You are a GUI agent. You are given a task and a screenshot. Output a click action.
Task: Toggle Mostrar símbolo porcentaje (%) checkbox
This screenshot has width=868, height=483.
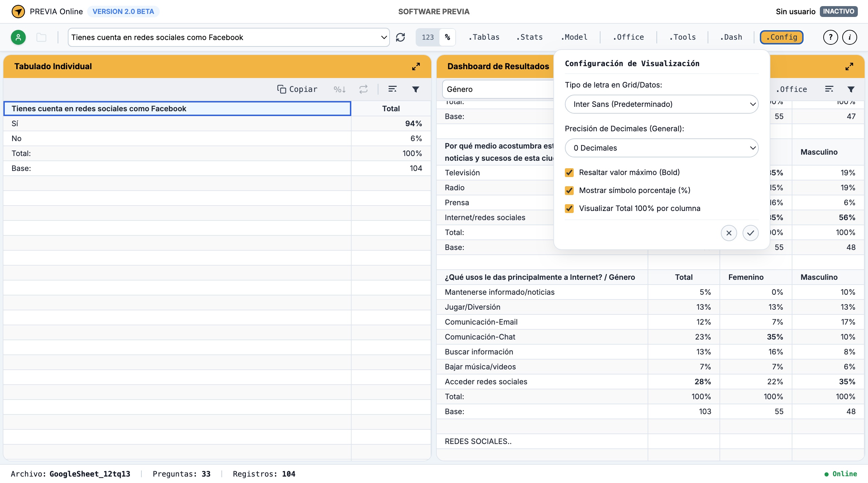pos(569,191)
